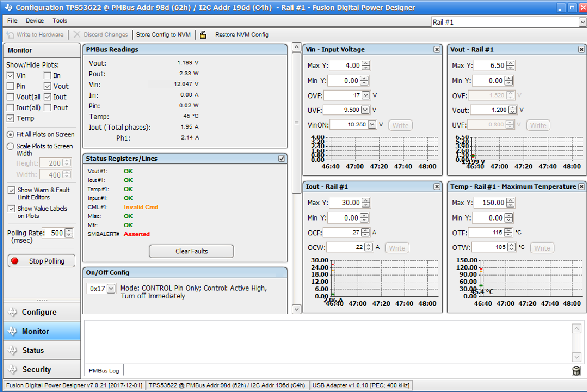The image size is (587, 392).
Task: Toggle the Temp plot checkbox
Action: [10, 118]
